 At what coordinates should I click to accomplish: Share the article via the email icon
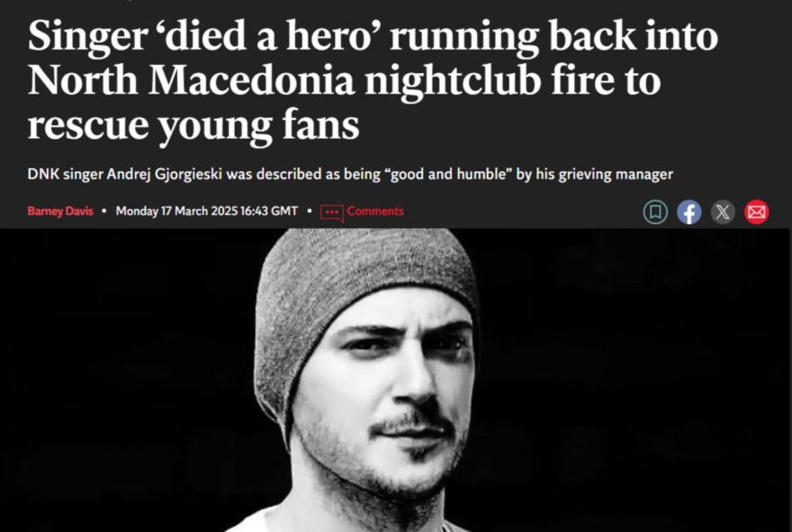pos(757,212)
